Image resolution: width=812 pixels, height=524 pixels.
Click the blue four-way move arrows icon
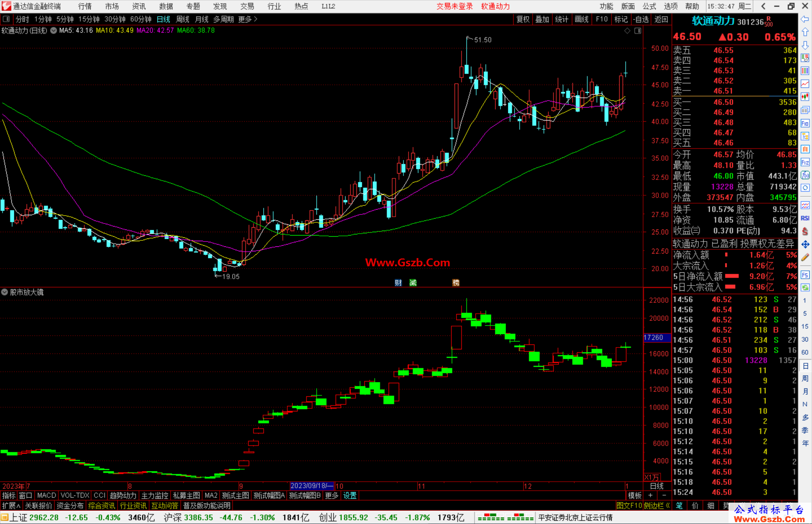pos(805,245)
